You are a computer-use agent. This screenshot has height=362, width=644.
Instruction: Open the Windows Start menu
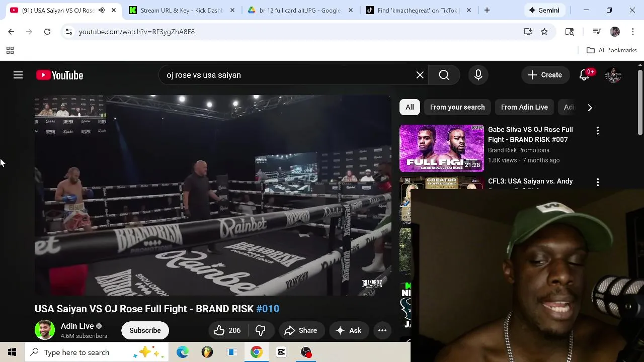12,352
